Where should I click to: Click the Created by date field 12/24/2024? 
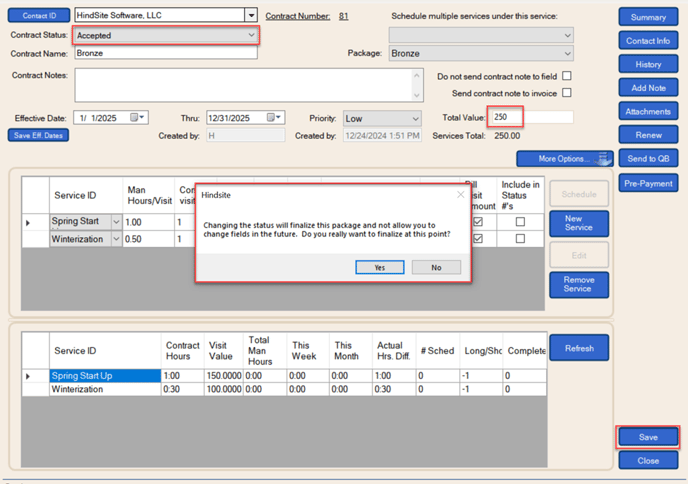point(382,136)
